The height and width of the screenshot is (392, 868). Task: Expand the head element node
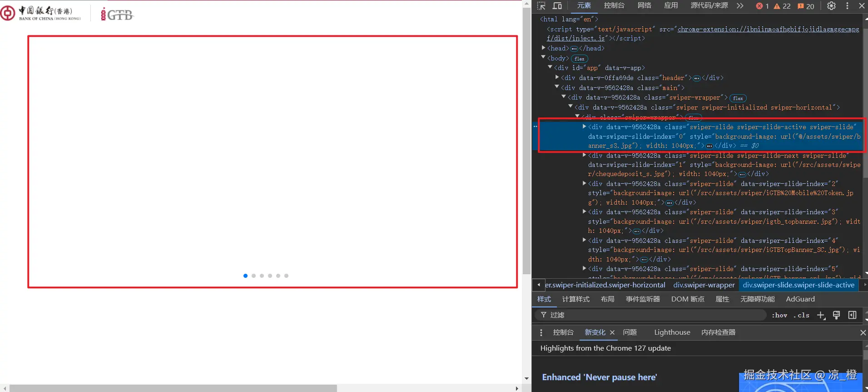pos(543,48)
